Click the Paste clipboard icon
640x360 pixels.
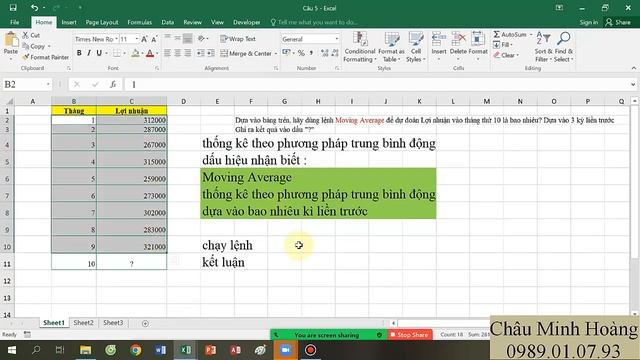point(11,40)
